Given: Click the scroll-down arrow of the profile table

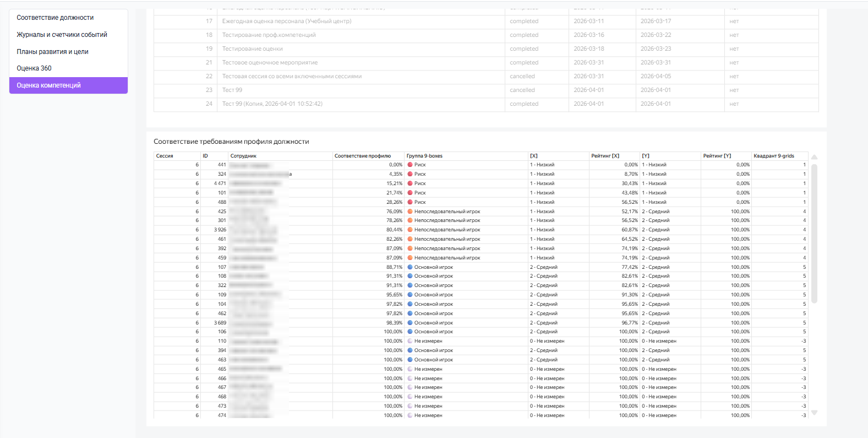Looking at the screenshot, I should 815,413.
